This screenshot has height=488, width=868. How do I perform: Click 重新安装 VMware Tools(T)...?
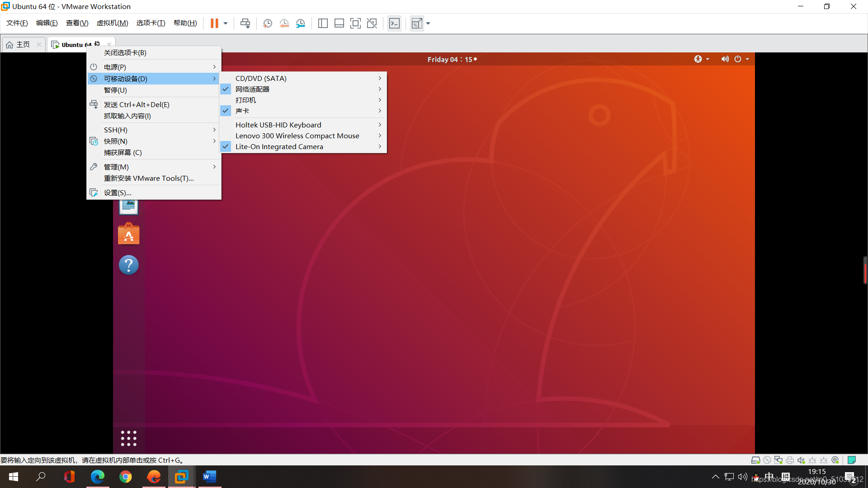pos(149,178)
